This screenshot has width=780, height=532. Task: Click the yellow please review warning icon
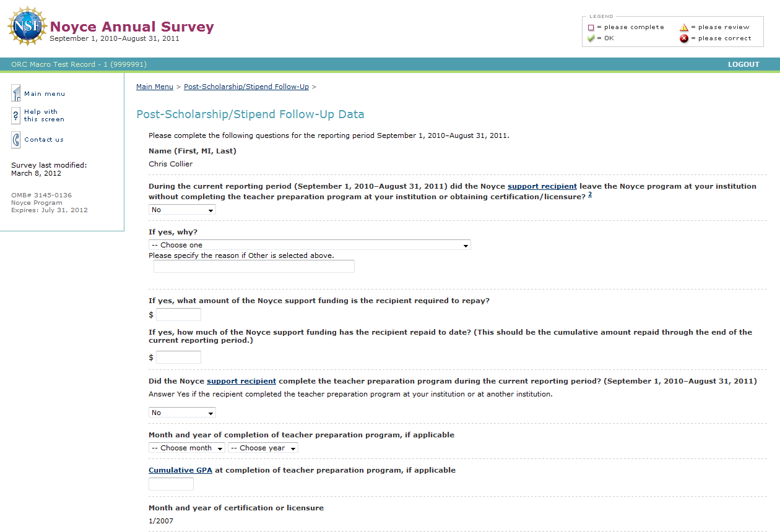click(x=684, y=27)
